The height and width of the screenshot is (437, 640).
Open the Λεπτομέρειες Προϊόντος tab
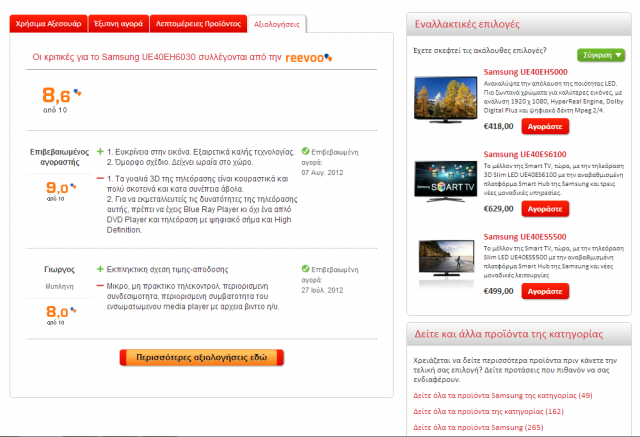point(198,24)
